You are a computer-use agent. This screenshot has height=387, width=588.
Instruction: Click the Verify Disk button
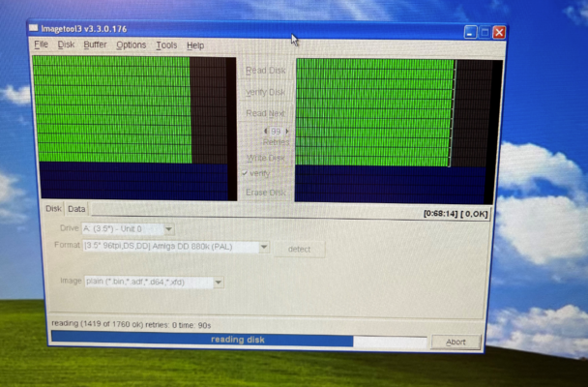pyautogui.click(x=265, y=93)
